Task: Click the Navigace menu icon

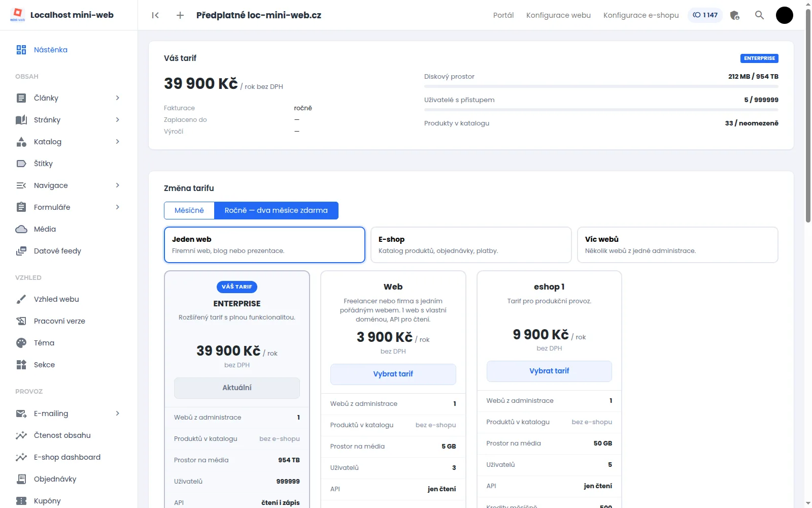Action: [x=21, y=185]
